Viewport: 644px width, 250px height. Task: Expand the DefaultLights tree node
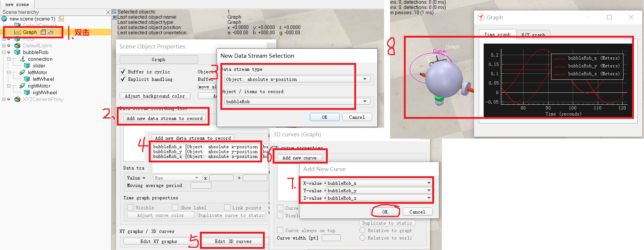coord(4,45)
